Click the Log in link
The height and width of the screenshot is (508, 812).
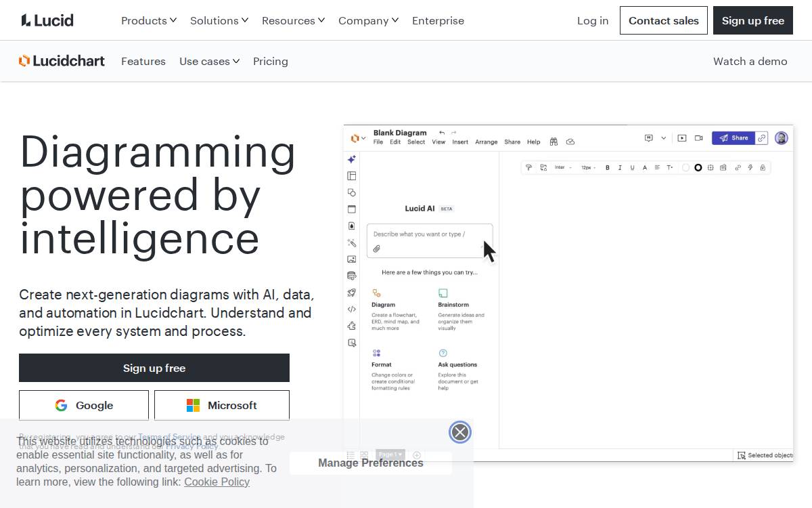(593, 20)
